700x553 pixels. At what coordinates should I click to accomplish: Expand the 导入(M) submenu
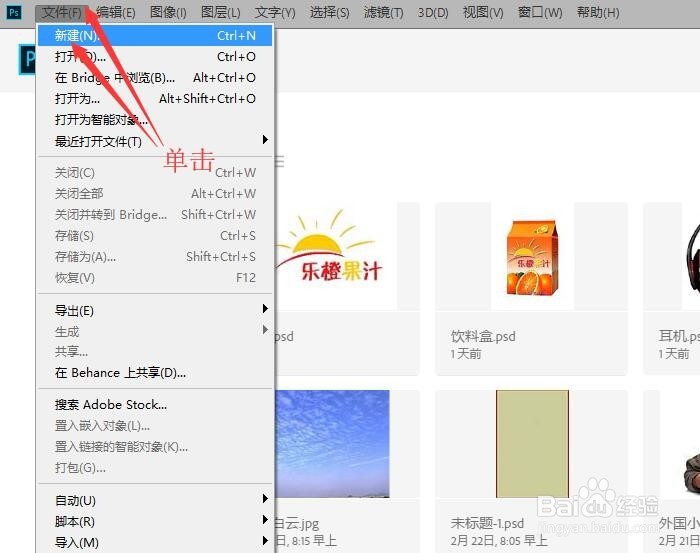pos(155,542)
